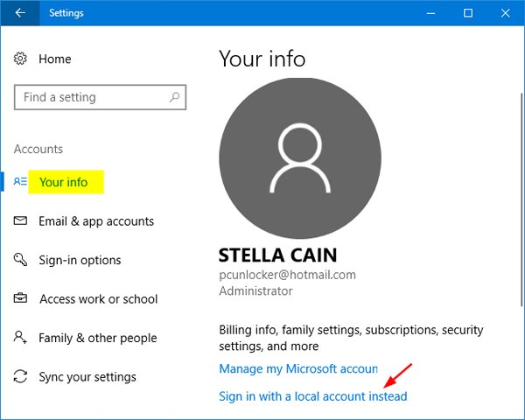Click the Your info person-card icon

(x=21, y=182)
